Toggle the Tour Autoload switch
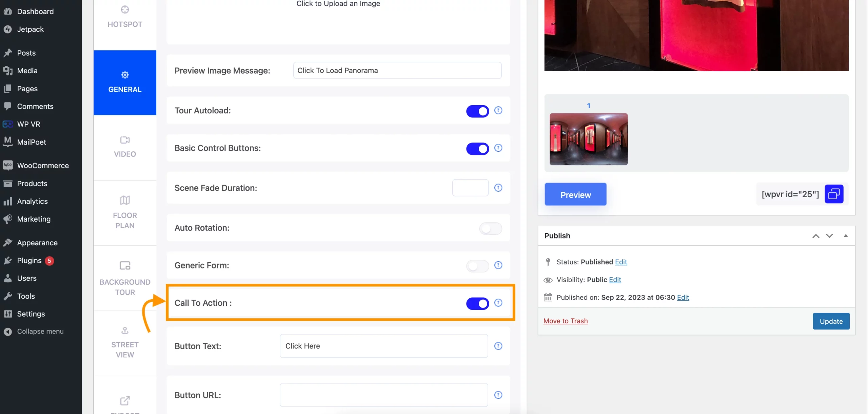This screenshot has height=414, width=868. tap(477, 110)
